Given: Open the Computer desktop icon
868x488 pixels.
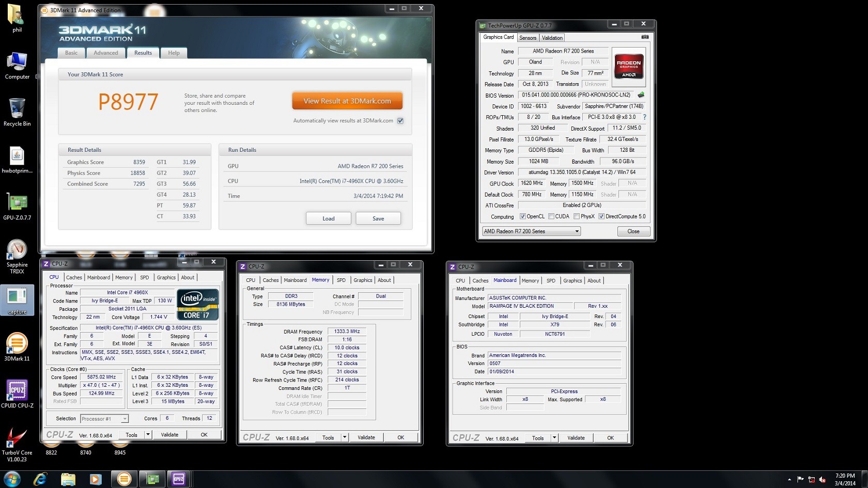Looking at the screenshot, I should coord(17,66).
